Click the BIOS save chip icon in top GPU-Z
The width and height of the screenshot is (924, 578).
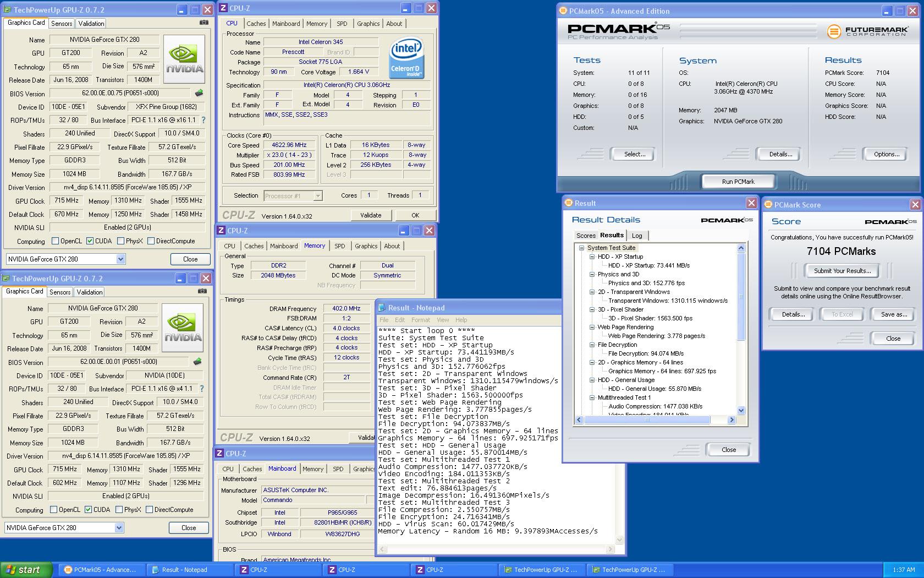point(199,93)
